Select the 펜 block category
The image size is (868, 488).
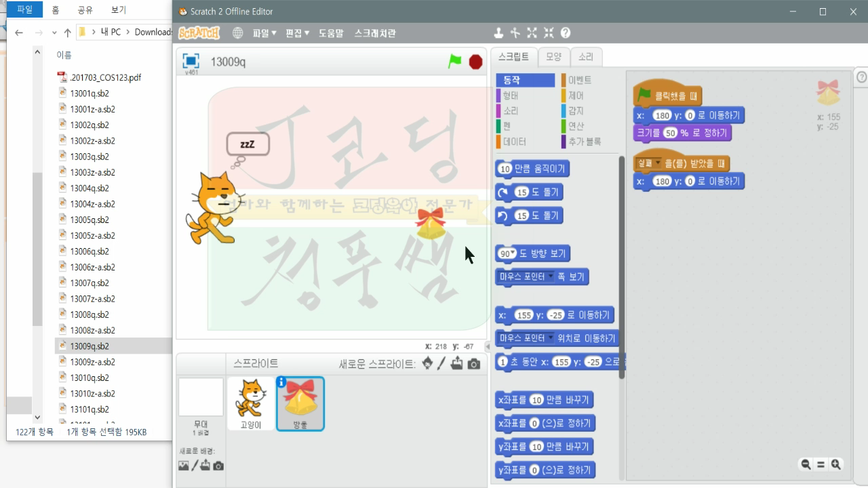click(505, 125)
